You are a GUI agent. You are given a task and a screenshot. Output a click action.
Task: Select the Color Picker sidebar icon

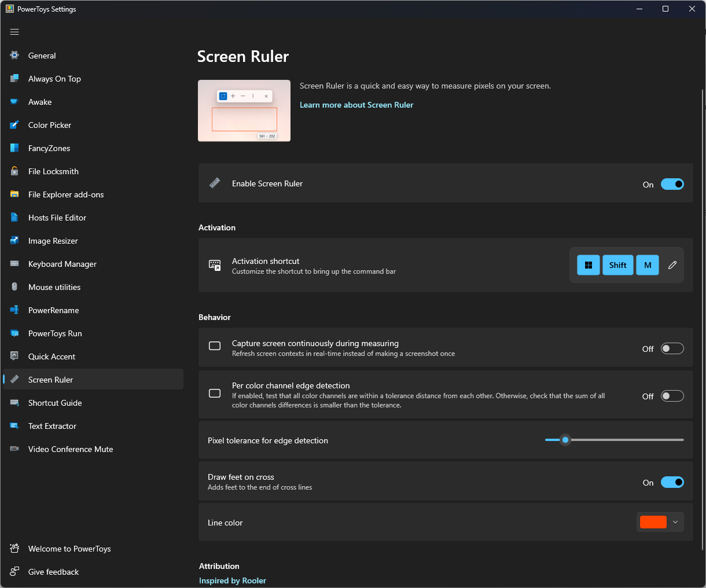[x=13, y=125]
